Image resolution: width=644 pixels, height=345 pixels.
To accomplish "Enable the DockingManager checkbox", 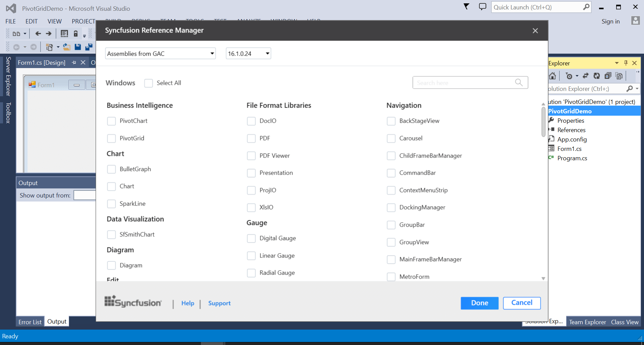I will pyautogui.click(x=391, y=208).
